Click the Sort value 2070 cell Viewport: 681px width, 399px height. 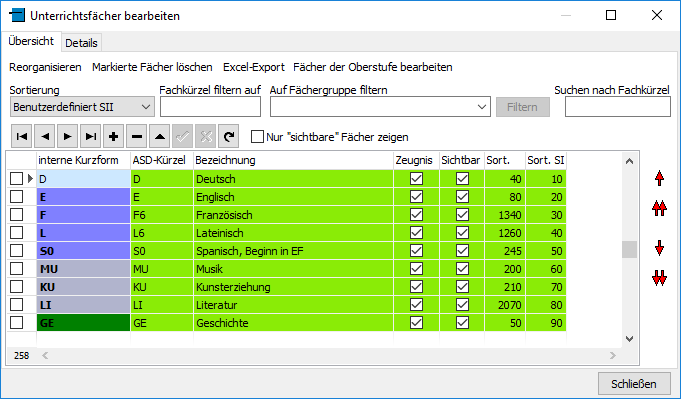505,305
